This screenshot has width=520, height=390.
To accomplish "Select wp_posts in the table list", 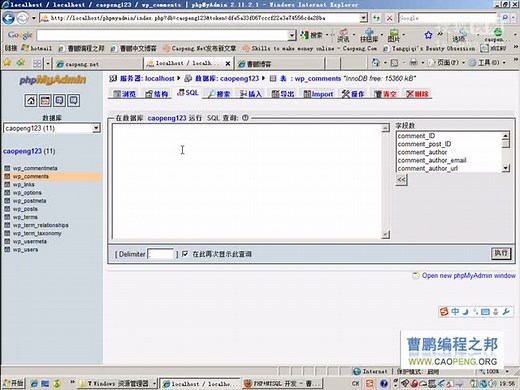I will pos(25,209).
